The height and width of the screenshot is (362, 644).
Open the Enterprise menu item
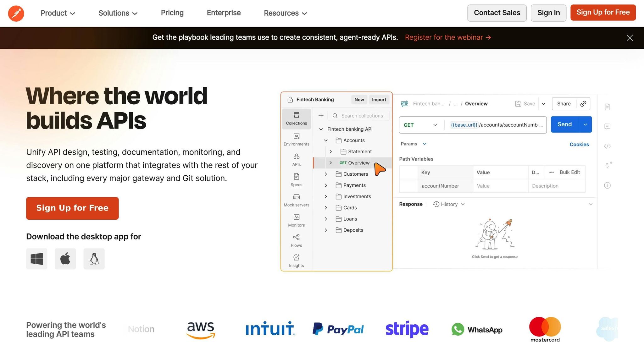pyautogui.click(x=224, y=13)
